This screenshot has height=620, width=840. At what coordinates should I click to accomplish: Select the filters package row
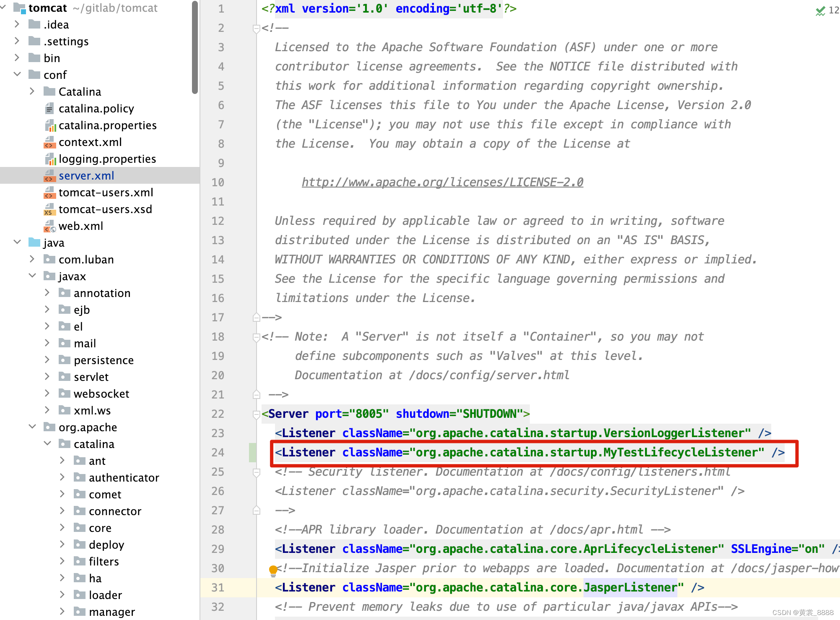100,561
